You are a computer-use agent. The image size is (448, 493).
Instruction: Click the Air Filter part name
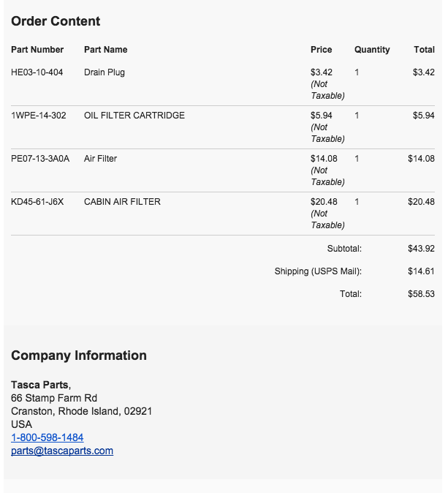click(101, 159)
